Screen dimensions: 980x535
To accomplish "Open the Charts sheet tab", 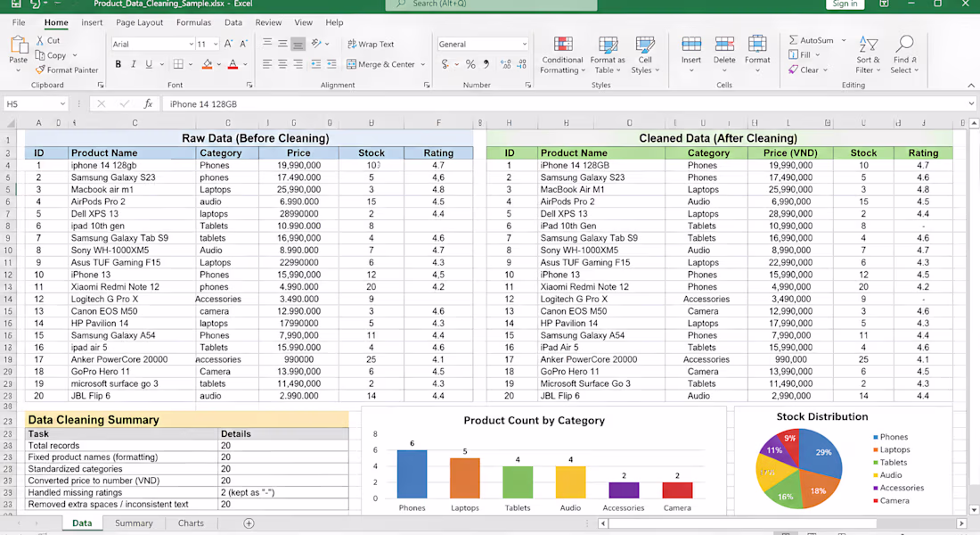I will [191, 523].
